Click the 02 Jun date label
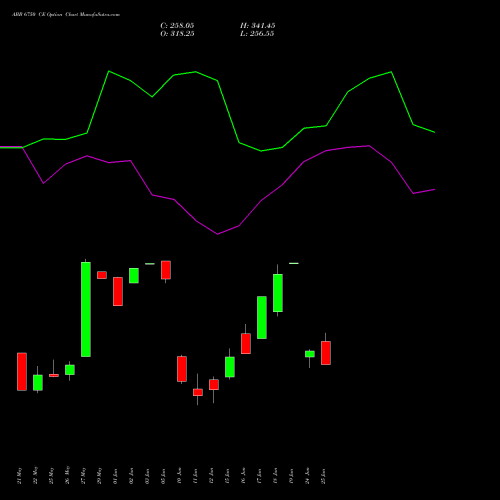Image resolution: width=500 pixels, height=500 pixels. coord(131,476)
